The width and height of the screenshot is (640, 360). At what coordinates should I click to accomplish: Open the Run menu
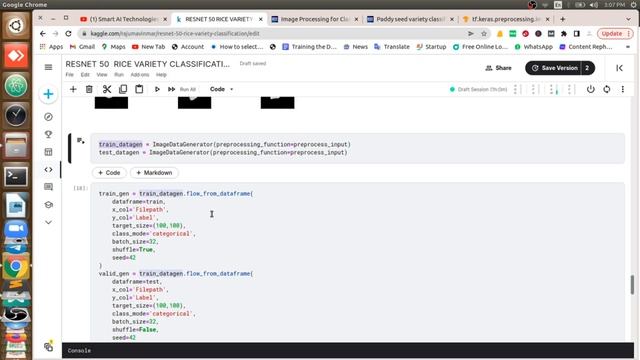[x=119, y=75]
